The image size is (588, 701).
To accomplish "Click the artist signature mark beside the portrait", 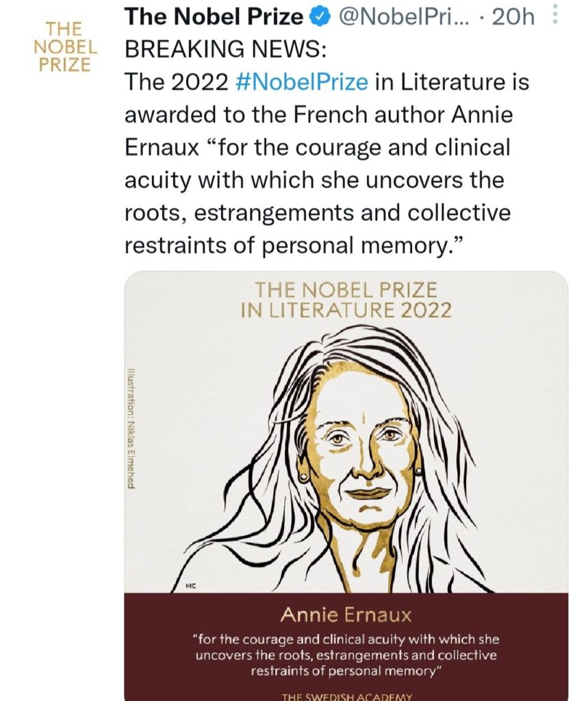I will pyautogui.click(x=191, y=585).
